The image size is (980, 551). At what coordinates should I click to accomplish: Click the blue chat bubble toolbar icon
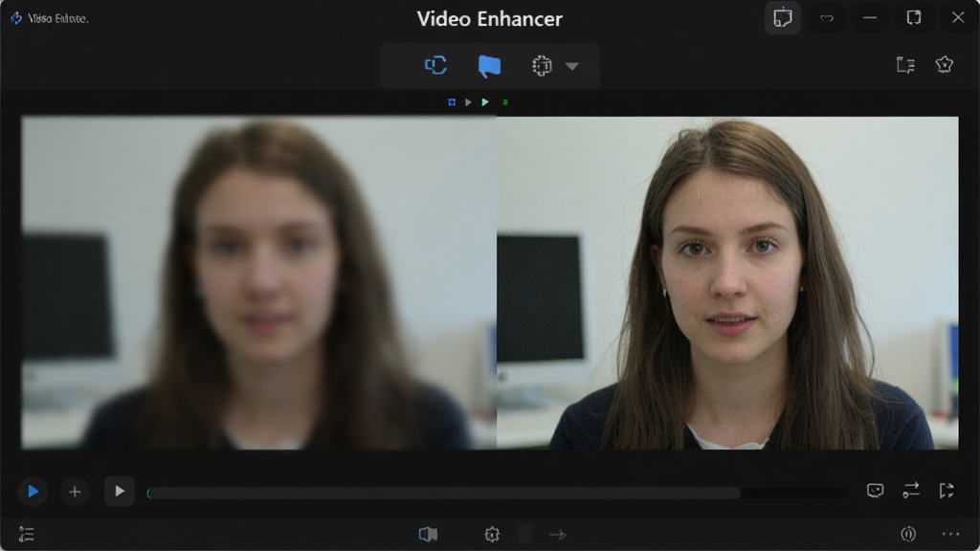[x=489, y=66]
